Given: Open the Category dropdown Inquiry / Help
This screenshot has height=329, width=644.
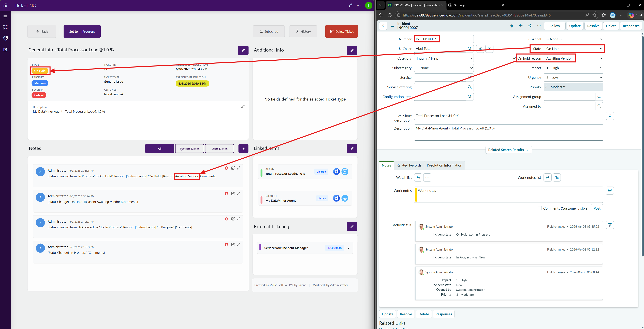Looking at the screenshot, I should (444, 58).
